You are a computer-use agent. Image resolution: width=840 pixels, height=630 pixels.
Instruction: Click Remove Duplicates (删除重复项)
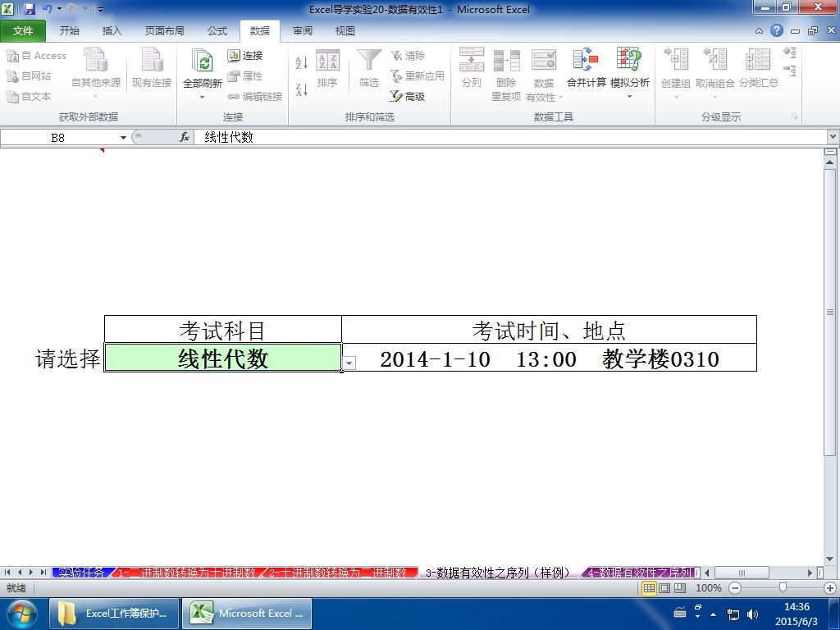[x=506, y=74]
